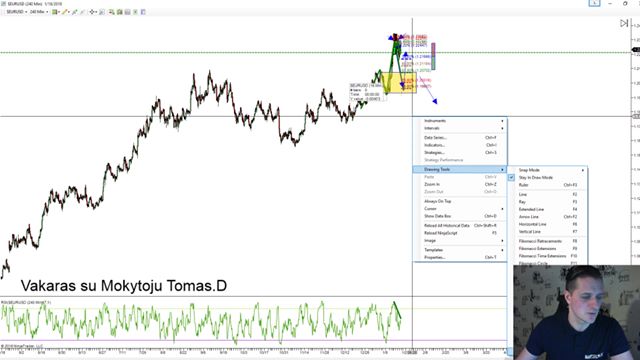Click the crosshair cursor icon in the toolbar

point(92,12)
